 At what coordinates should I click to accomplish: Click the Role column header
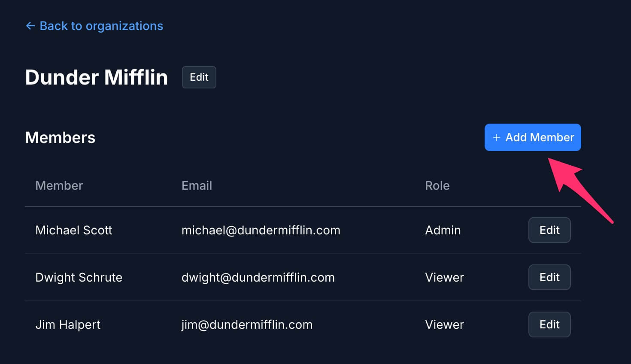[x=437, y=185]
